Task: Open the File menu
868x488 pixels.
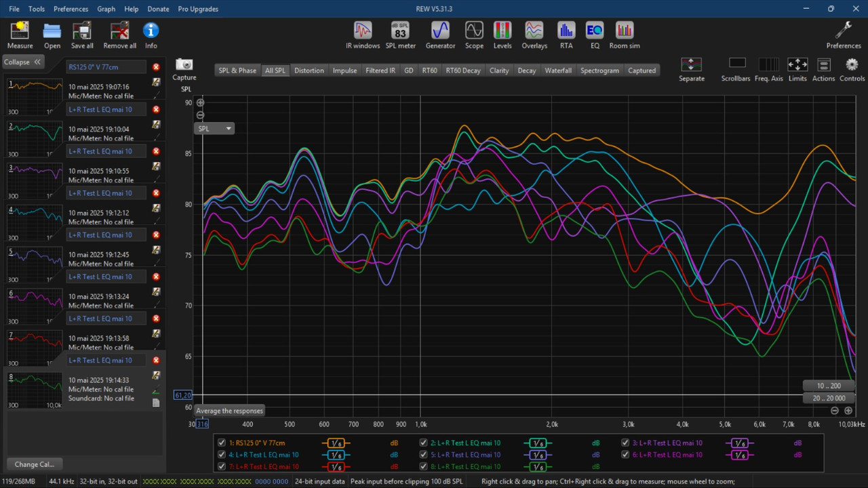Action: [14, 9]
